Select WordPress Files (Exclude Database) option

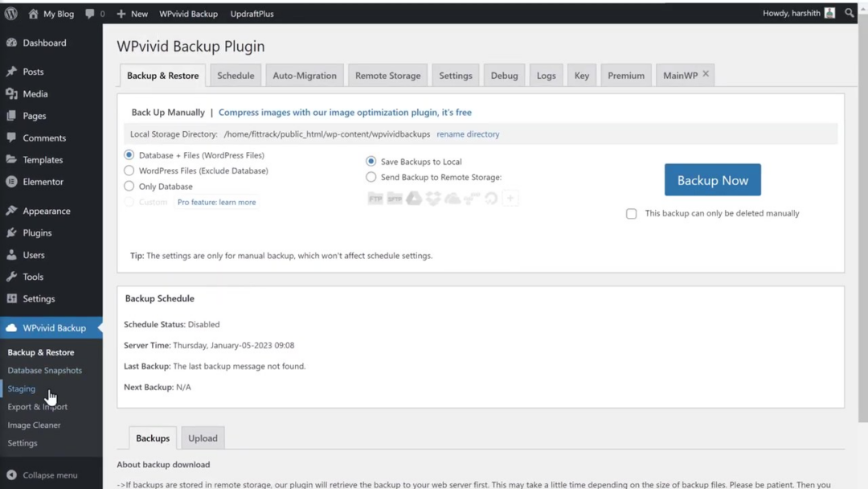129,171
